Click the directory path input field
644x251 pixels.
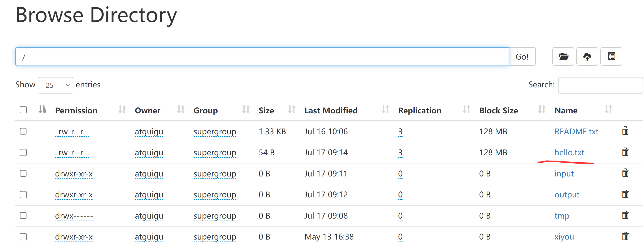tap(262, 56)
